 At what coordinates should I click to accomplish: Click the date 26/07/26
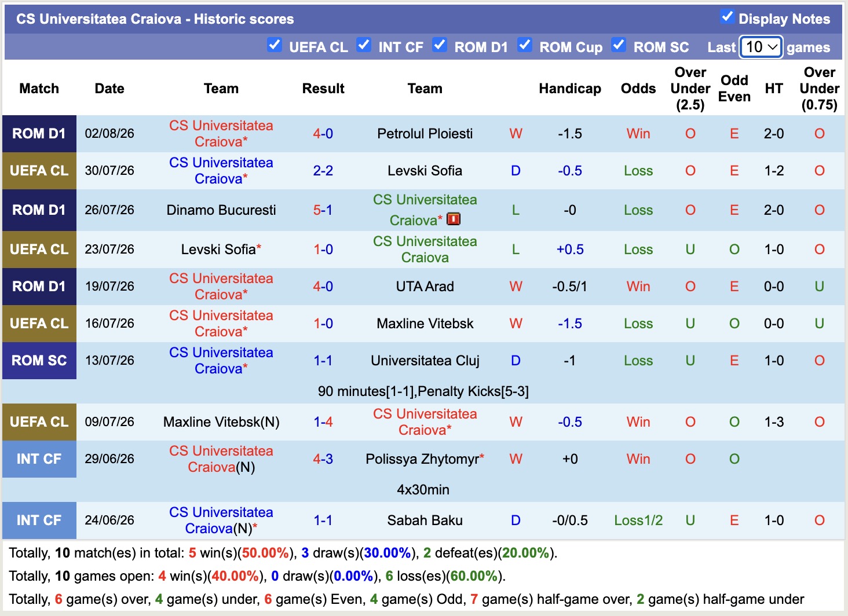tap(109, 210)
